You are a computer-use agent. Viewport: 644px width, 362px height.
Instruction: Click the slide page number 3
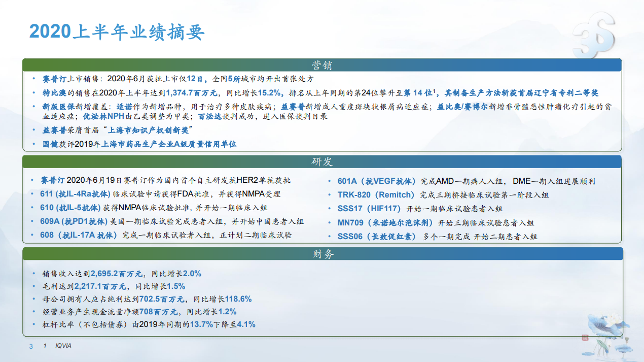[30, 346]
